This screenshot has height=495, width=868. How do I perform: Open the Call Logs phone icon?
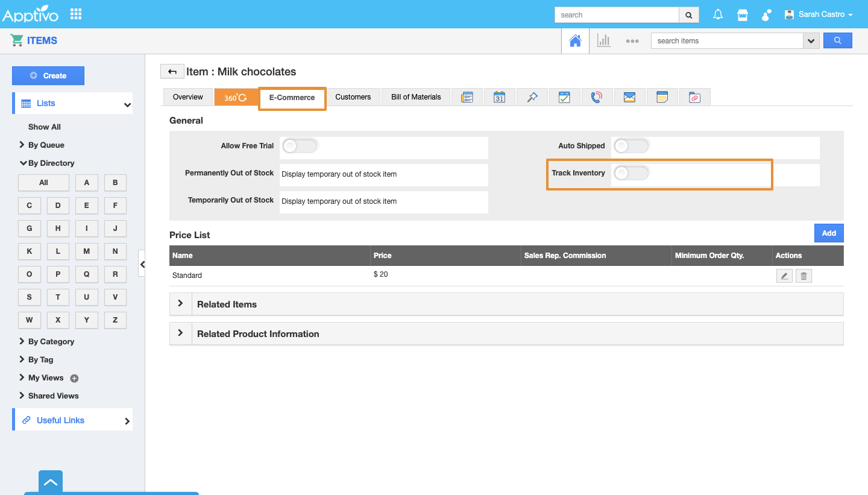tap(597, 97)
